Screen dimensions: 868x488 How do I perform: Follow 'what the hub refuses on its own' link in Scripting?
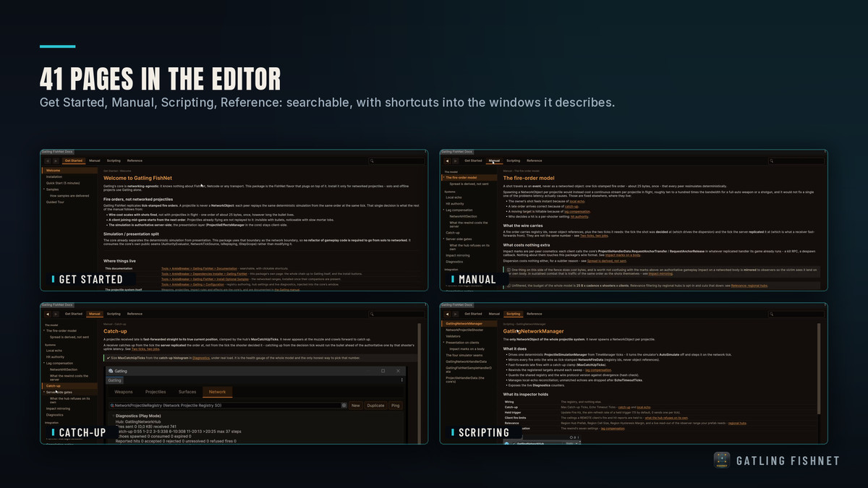point(666,418)
